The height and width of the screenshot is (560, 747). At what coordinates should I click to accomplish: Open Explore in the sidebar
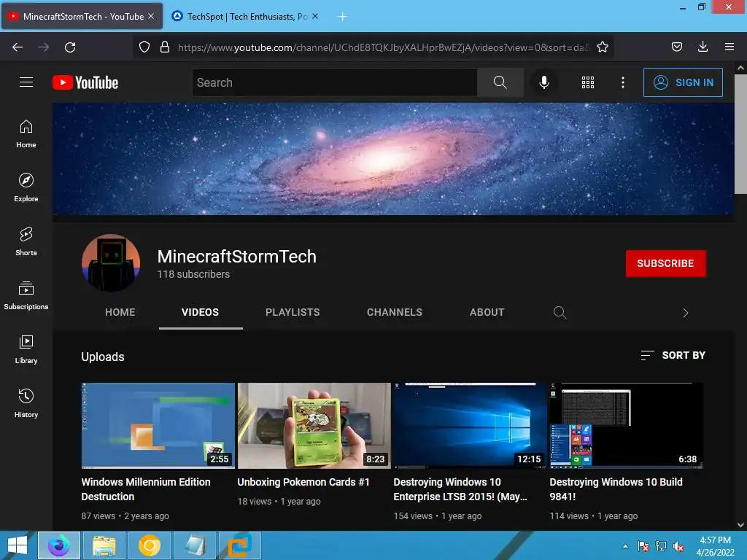click(26, 187)
